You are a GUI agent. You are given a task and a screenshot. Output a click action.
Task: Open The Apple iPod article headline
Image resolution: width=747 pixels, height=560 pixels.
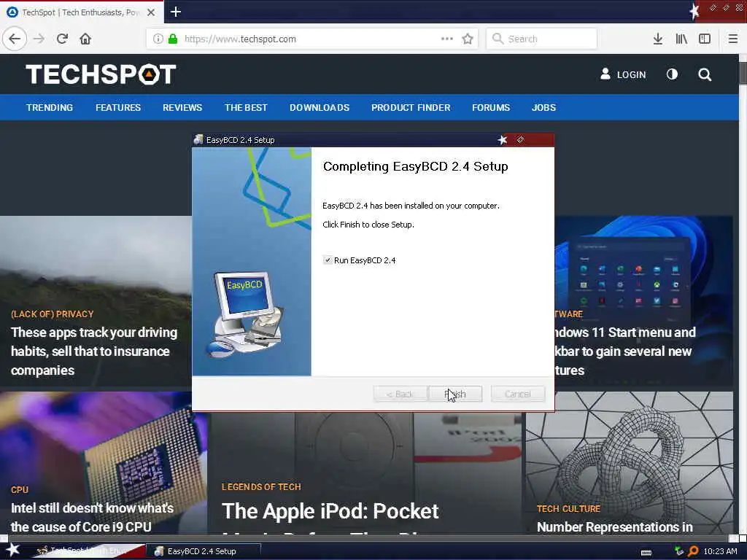330,511
